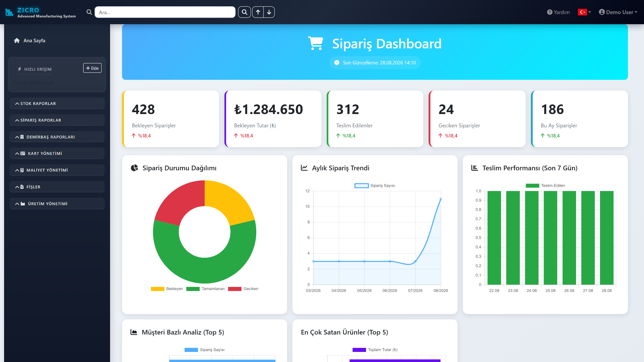
Task: Open the SİPARİŞ RAPORLAR menu group
Action: point(57,120)
